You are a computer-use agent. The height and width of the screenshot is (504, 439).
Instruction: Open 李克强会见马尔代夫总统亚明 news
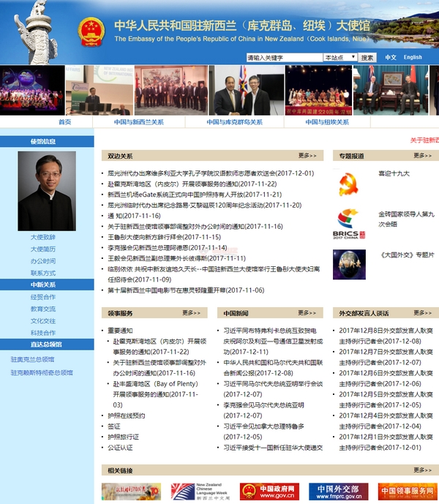(x=263, y=410)
